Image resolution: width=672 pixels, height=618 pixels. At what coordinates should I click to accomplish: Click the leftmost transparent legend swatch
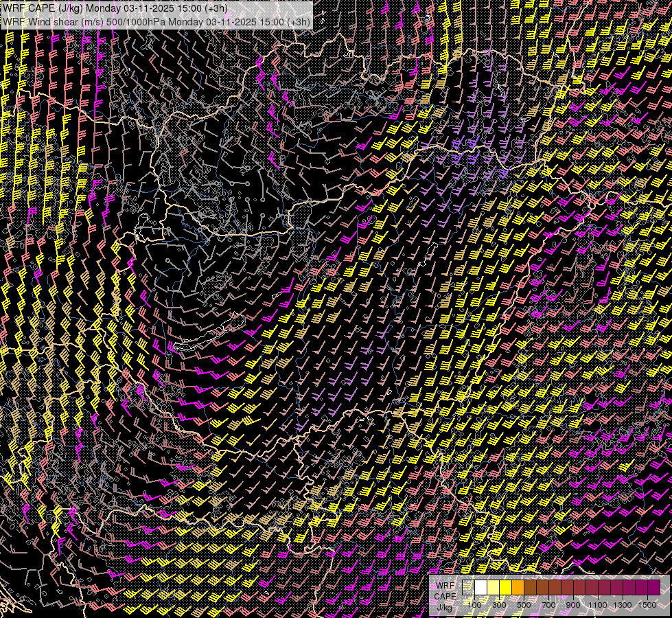coord(468,588)
